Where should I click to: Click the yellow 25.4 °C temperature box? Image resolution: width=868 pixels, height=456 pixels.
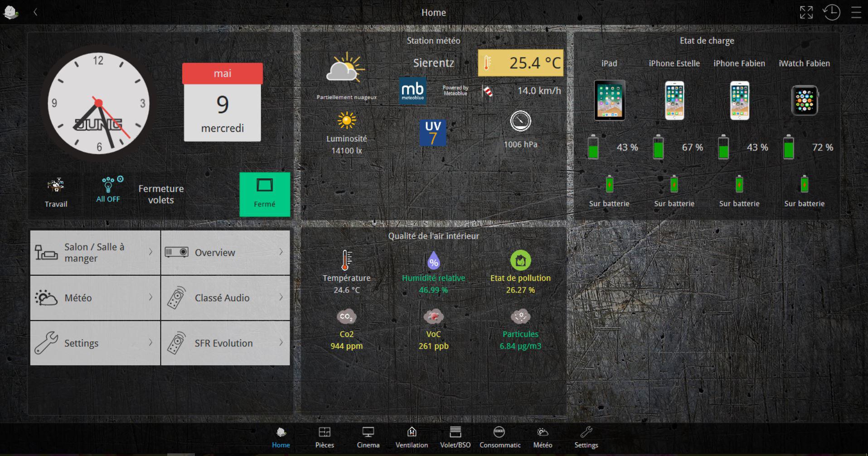coord(520,63)
